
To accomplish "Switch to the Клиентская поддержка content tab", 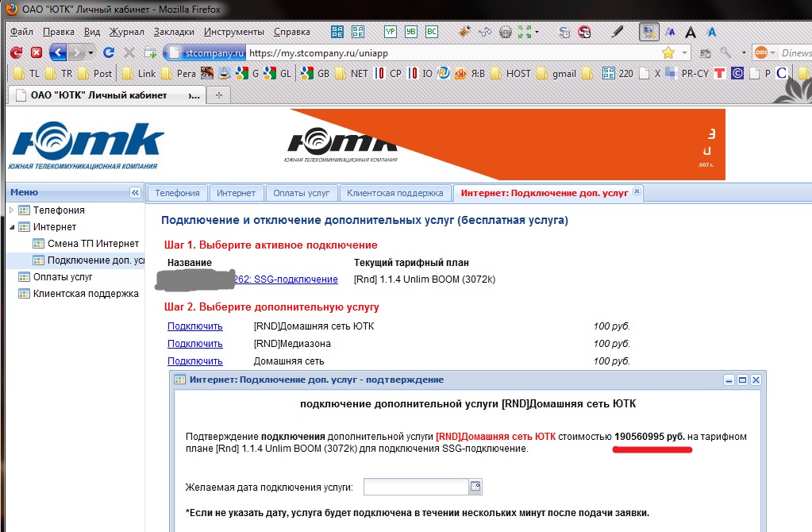I will pyautogui.click(x=395, y=193).
